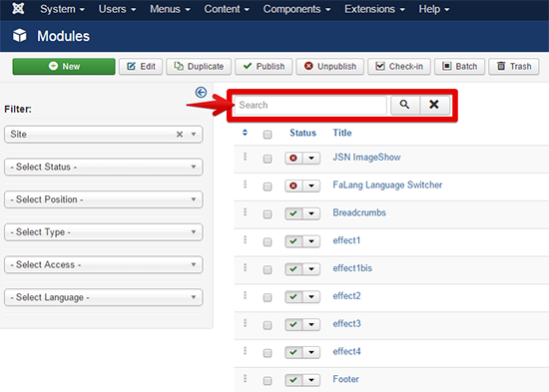The width and height of the screenshot is (549, 392).
Task: Collapse the filter sidebar with arrow icon
Action: 201,93
